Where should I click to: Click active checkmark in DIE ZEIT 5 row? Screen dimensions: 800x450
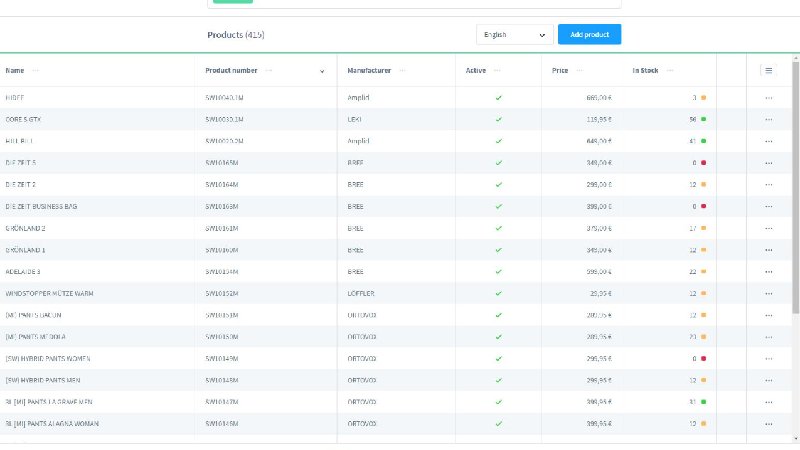pyautogui.click(x=498, y=163)
